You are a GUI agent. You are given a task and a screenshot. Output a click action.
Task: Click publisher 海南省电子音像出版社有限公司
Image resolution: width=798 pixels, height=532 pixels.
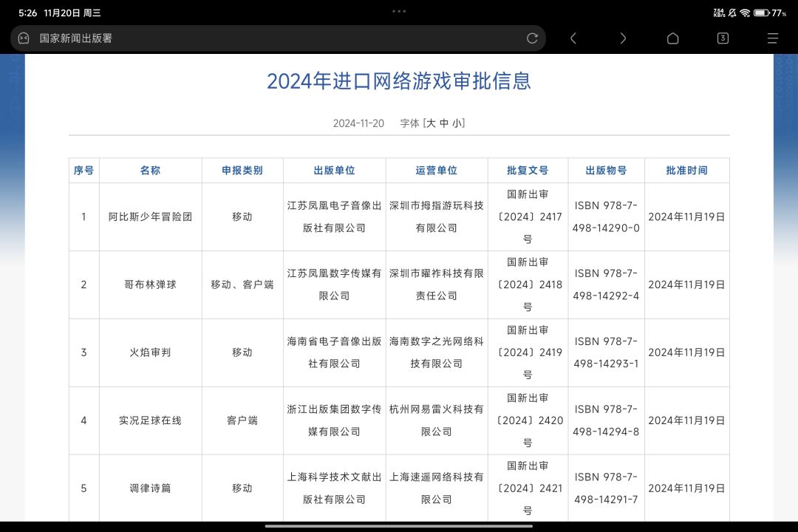[335, 352]
